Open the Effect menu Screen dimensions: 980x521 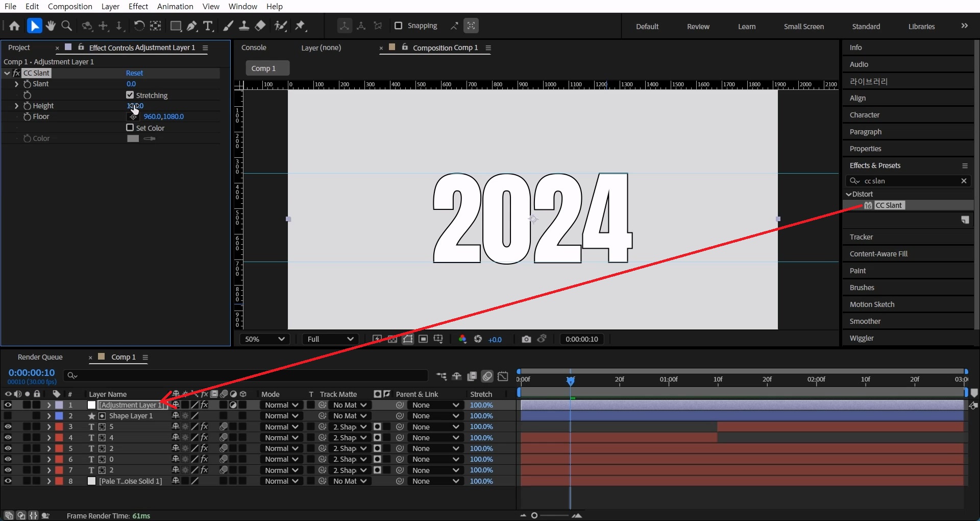[x=138, y=6]
